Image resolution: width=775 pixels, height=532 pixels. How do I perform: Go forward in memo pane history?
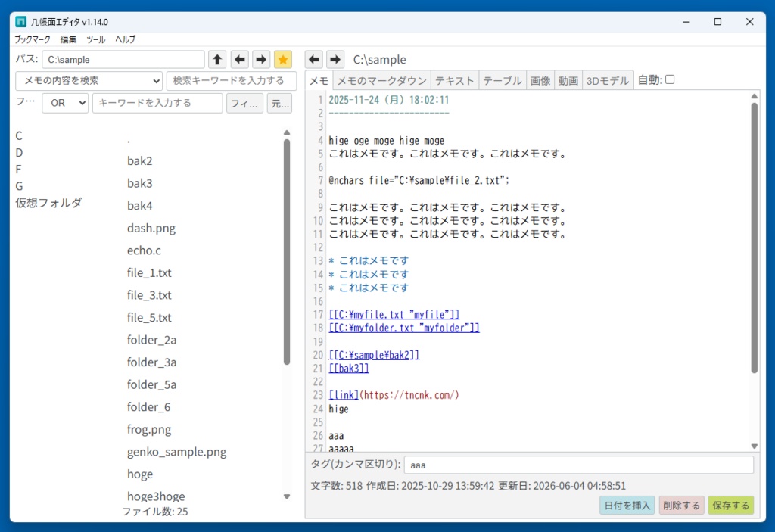pyautogui.click(x=335, y=60)
